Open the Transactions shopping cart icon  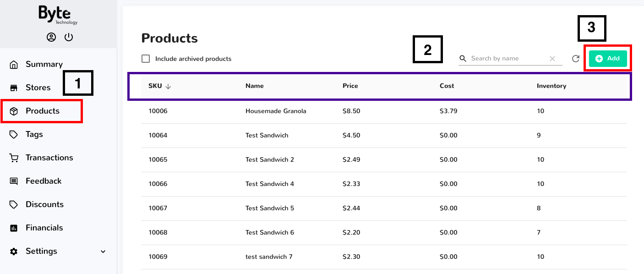[14, 157]
